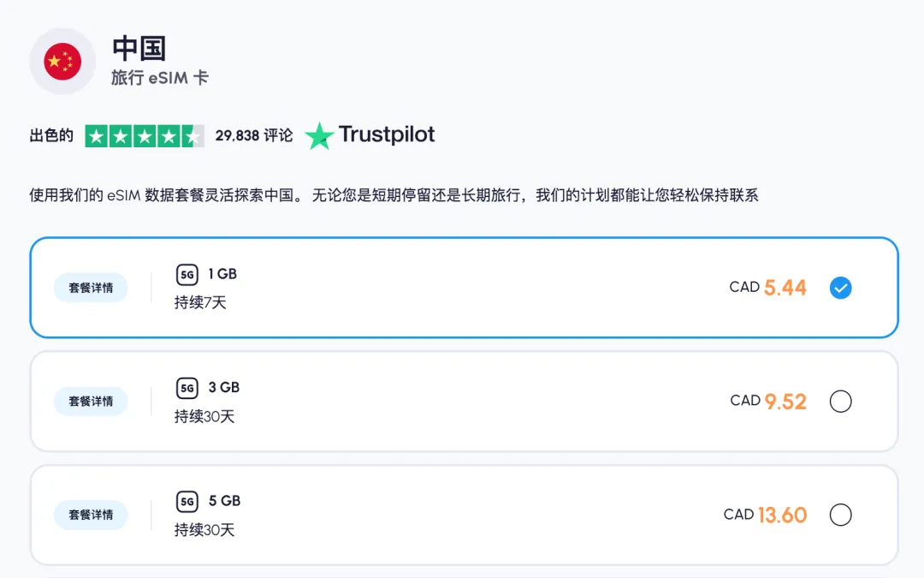The width and height of the screenshot is (924, 578).
Task: Open 套餐详情 for the 5 GB plan
Action: pyautogui.click(x=91, y=515)
